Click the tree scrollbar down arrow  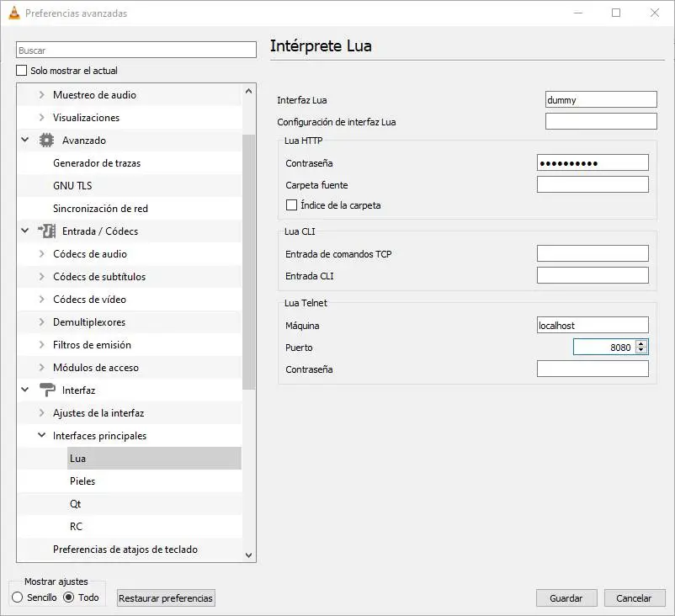(x=248, y=555)
